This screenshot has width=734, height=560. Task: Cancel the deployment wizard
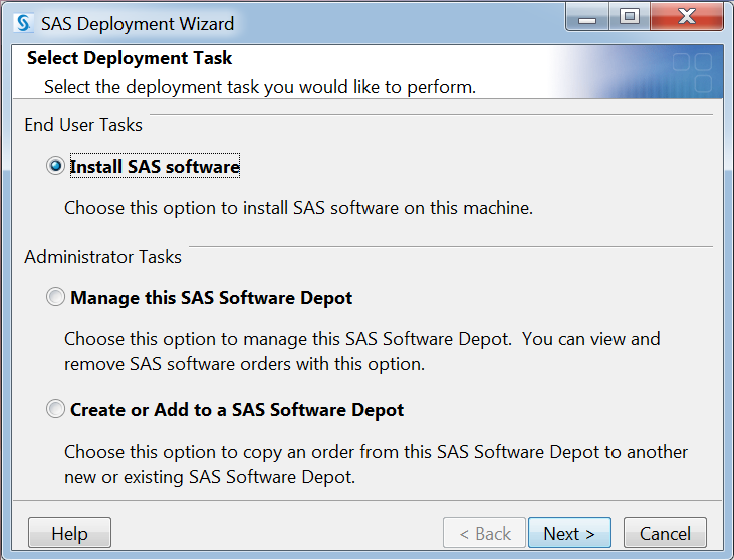point(665,533)
